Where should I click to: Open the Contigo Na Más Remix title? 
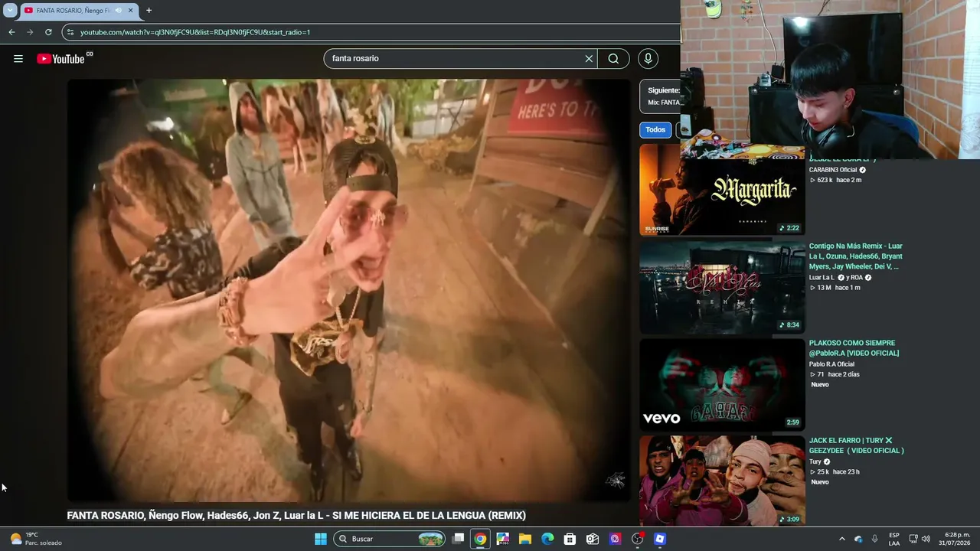856,256
